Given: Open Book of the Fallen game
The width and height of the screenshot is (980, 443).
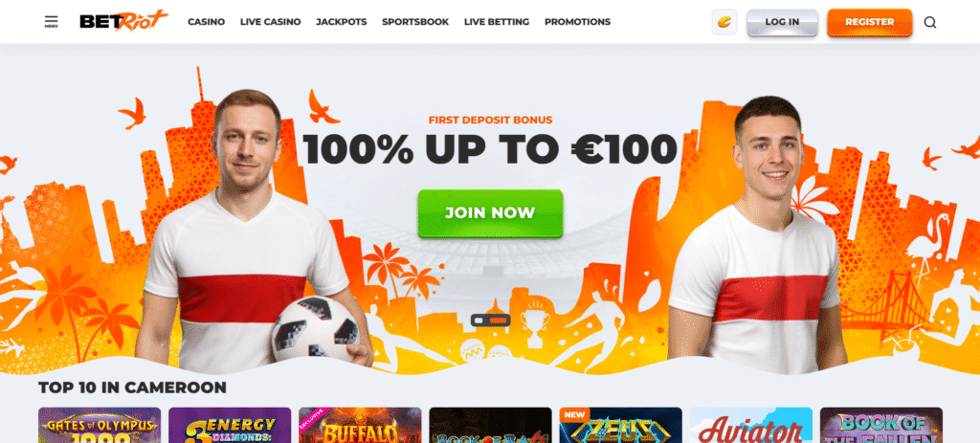Looking at the screenshot, I should 881,426.
